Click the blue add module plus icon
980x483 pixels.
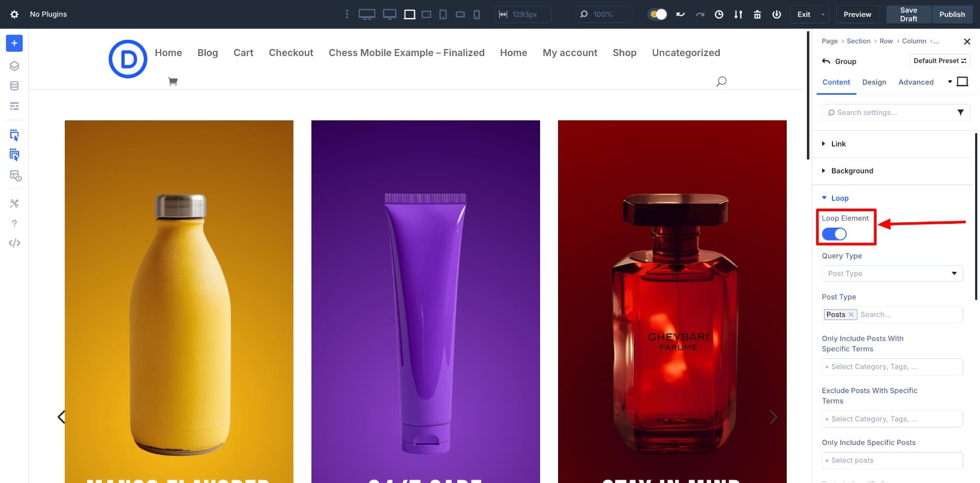point(14,43)
